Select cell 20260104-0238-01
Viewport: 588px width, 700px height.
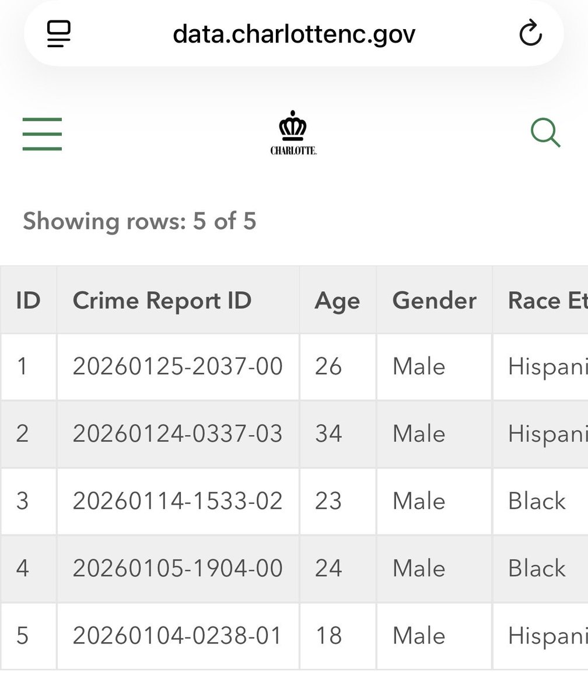click(x=177, y=636)
